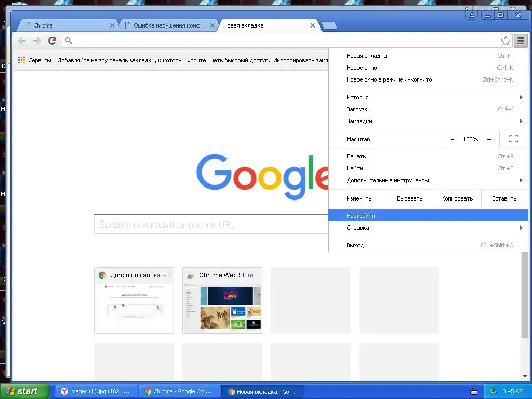Viewport: 532px width, 399px height.
Task: Click the Импортировать закладки link
Action: (x=301, y=60)
